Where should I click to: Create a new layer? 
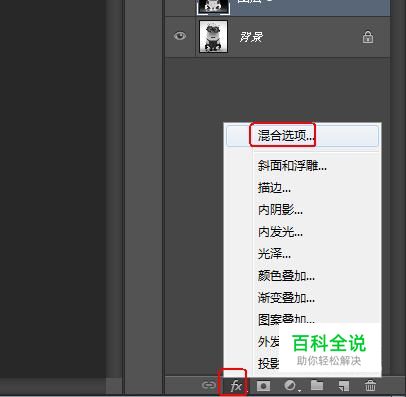tap(344, 386)
